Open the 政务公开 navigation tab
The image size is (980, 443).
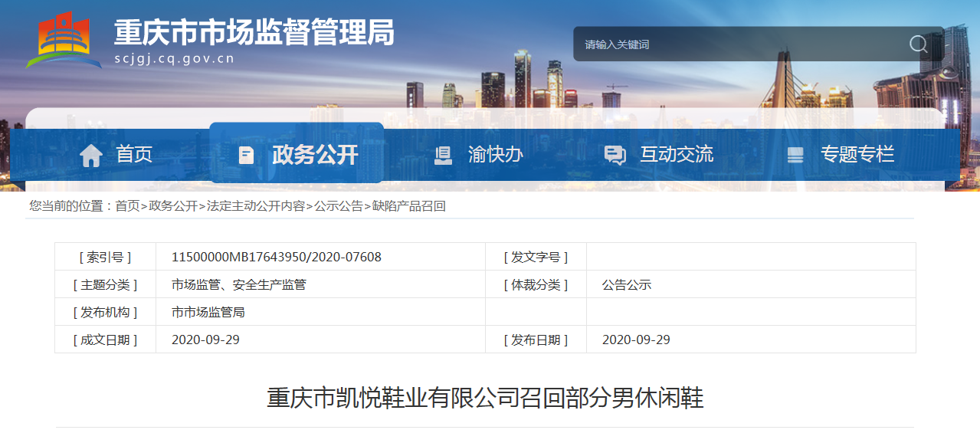tap(297, 153)
